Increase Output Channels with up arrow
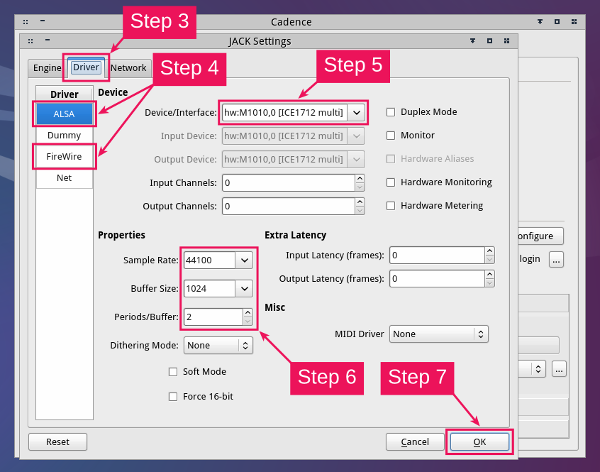The image size is (600, 472). pos(360,202)
